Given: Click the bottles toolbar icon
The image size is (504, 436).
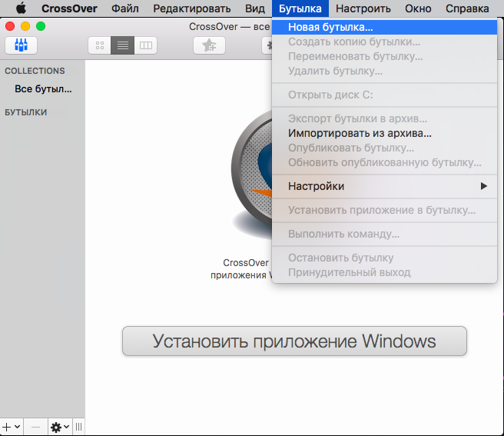Looking at the screenshot, I should (x=21, y=45).
